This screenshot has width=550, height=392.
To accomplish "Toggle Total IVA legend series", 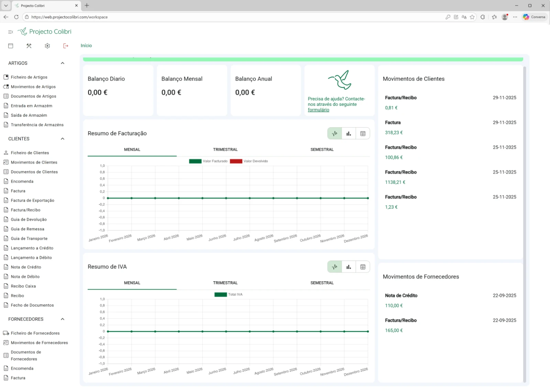I will [228, 295].
